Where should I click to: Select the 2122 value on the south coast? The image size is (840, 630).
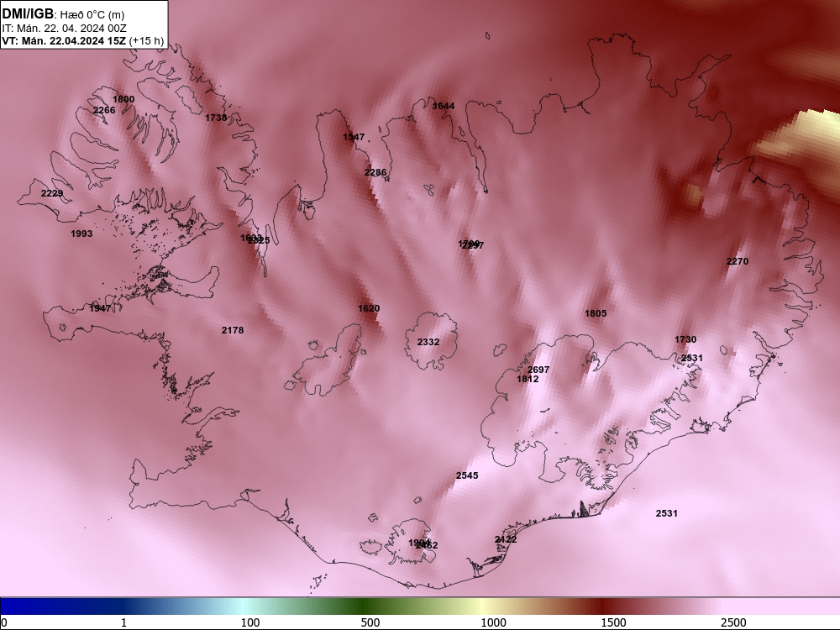[506, 539]
